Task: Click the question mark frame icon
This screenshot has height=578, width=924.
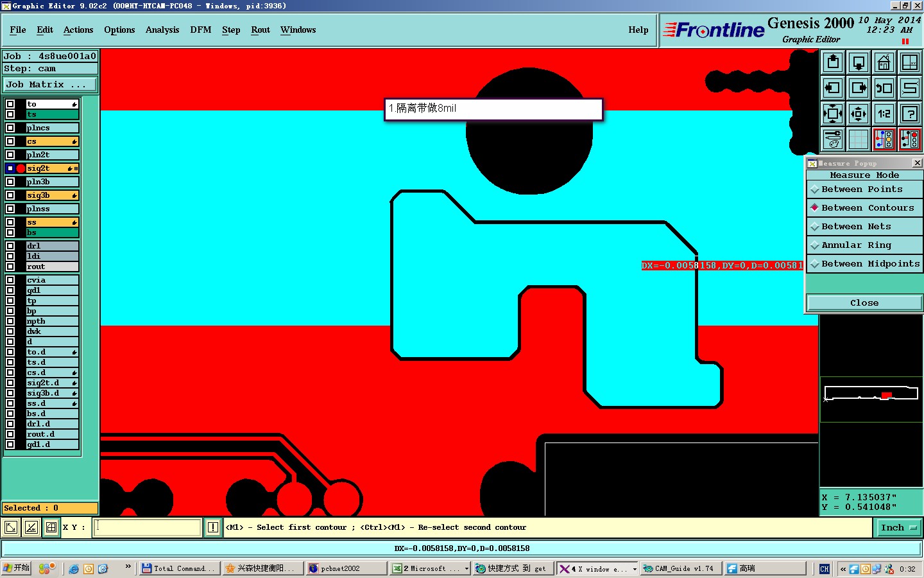Action: pos(910,114)
